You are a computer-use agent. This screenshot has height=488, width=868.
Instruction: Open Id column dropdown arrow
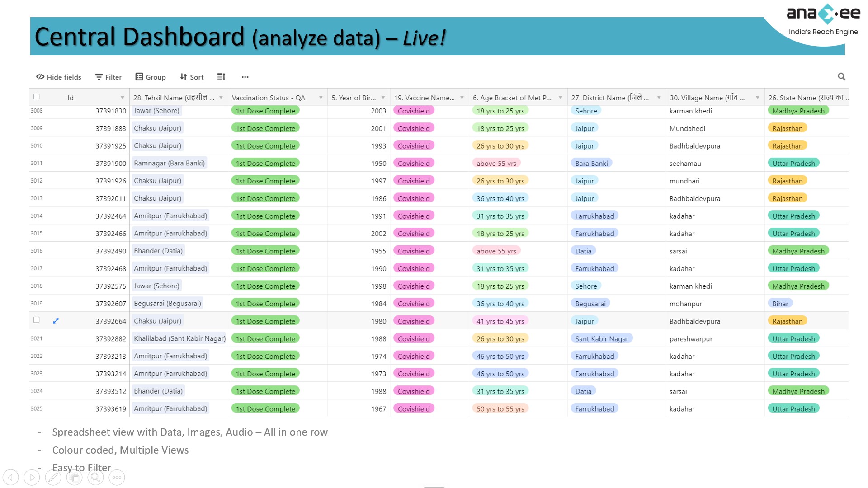(x=122, y=98)
